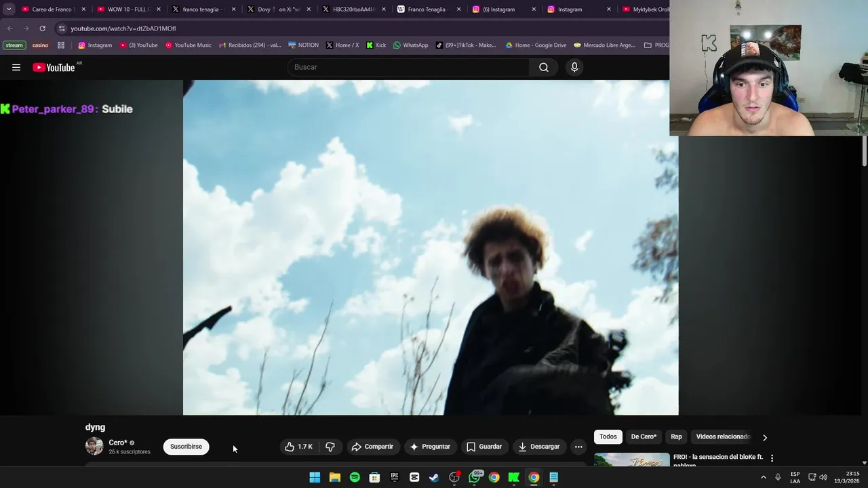Select the De Cero* filter chip
The width and height of the screenshot is (868, 488).
644,436
